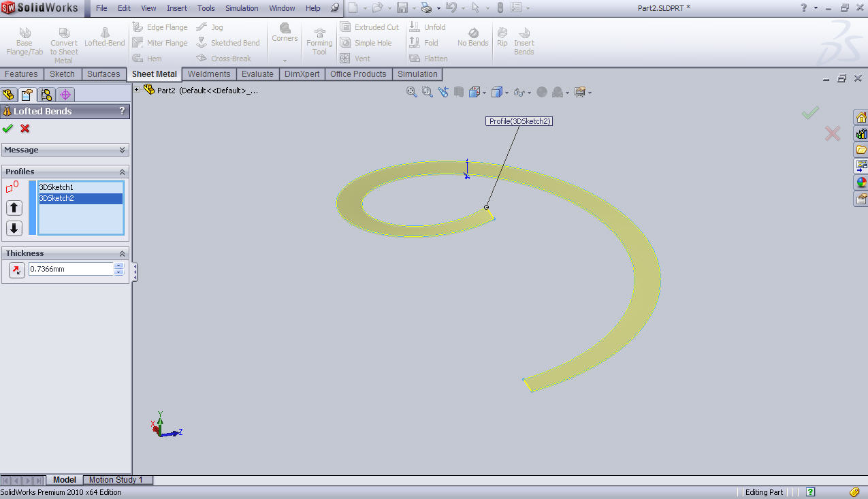The height and width of the screenshot is (499, 868).
Task: Cancel the Lofted Bends feature
Action: point(25,128)
